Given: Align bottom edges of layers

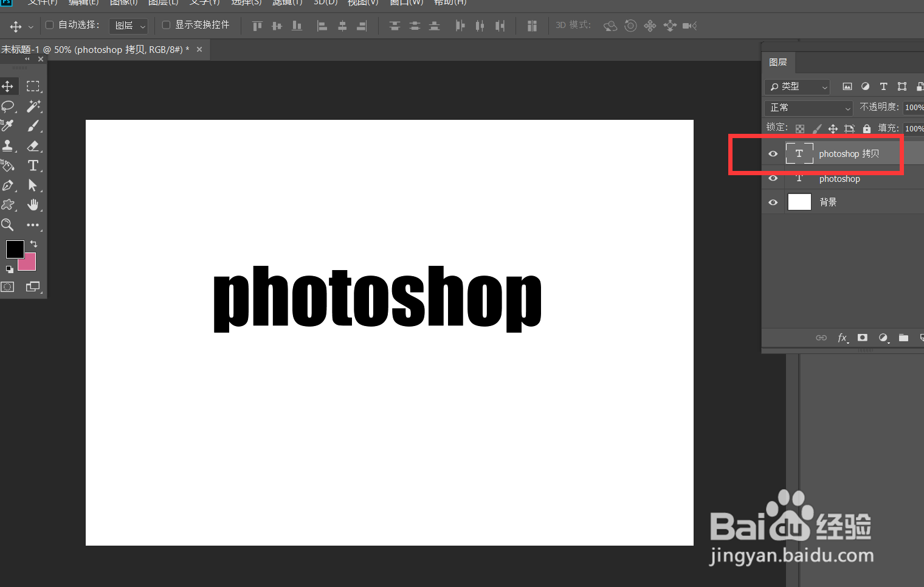Looking at the screenshot, I should coord(297,26).
